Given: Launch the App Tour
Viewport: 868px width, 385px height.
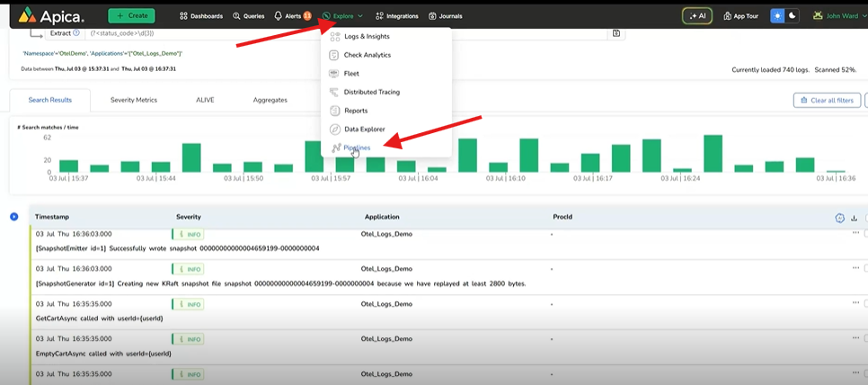Looking at the screenshot, I should pos(740,16).
